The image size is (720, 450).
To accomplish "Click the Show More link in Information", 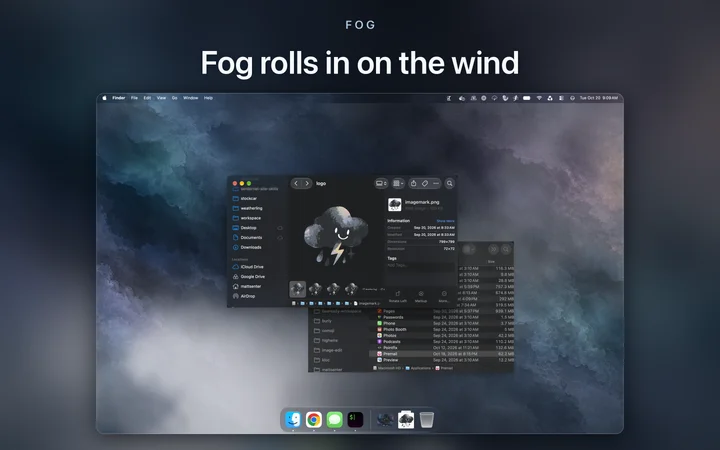I will [445, 221].
